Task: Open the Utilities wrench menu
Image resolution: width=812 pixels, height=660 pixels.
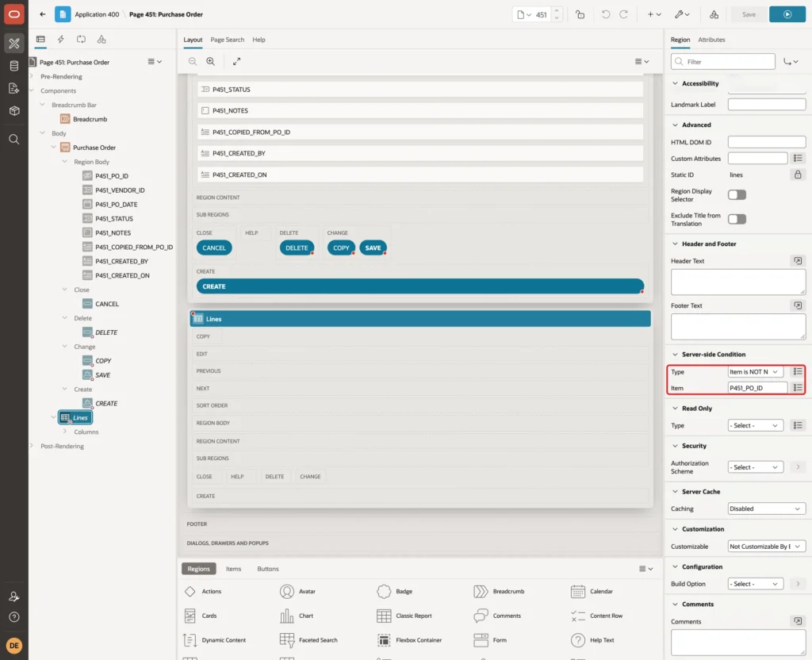Action: point(681,14)
